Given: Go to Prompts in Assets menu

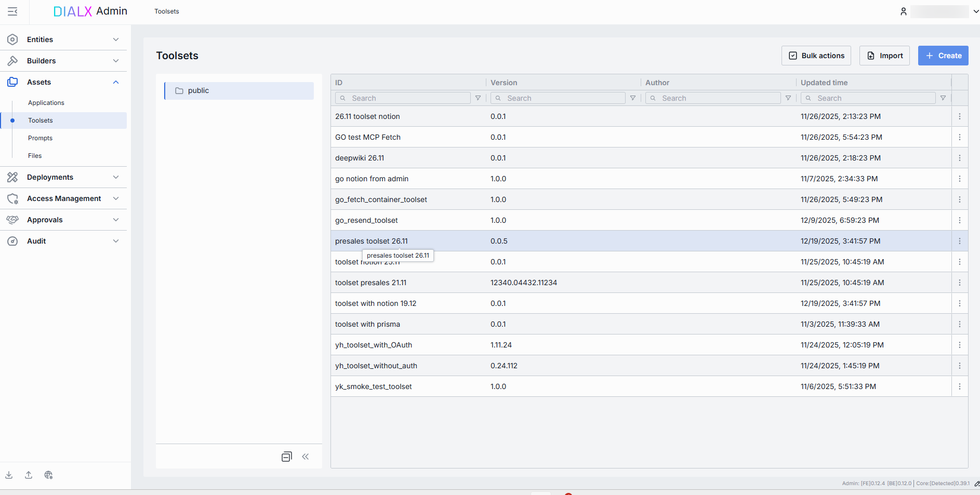Looking at the screenshot, I should click(41, 138).
